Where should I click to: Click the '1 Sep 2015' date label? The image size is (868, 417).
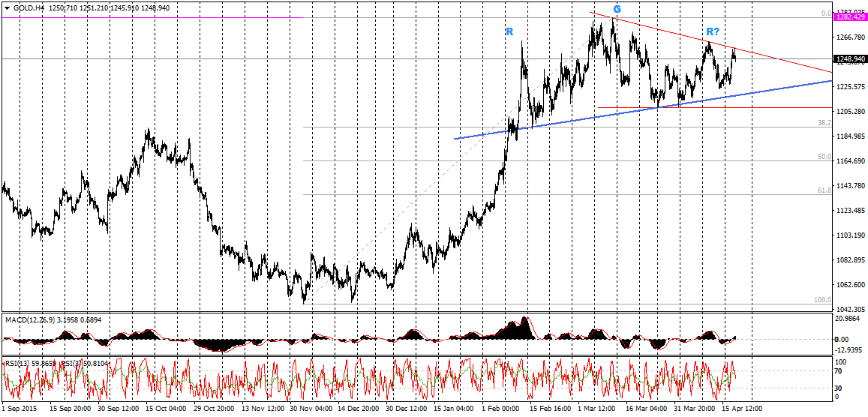tap(20, 408)
